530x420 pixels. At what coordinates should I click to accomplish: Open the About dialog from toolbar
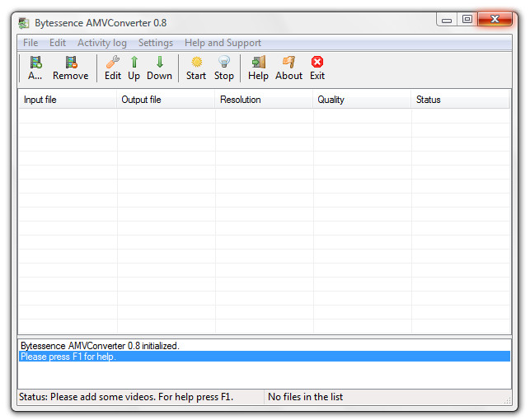click(x=288, y=68)
